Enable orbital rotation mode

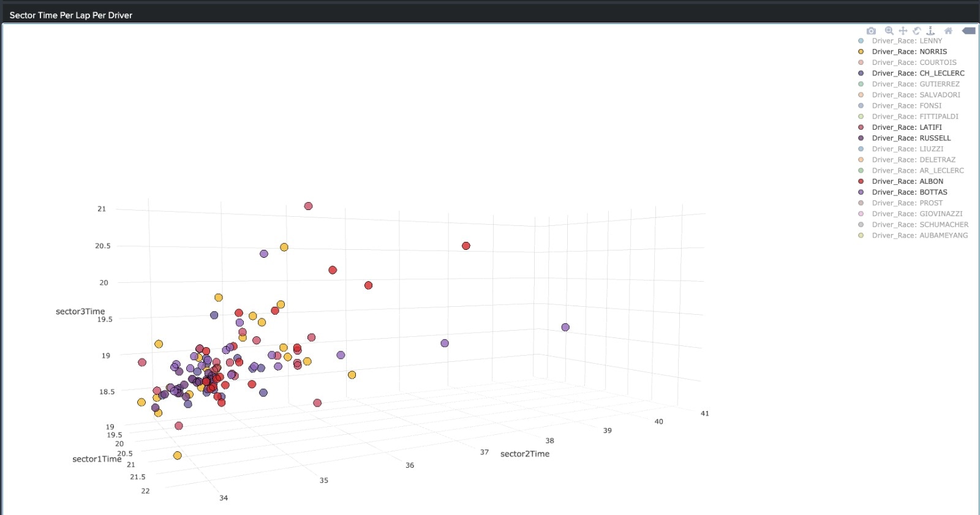coord(917,31)
